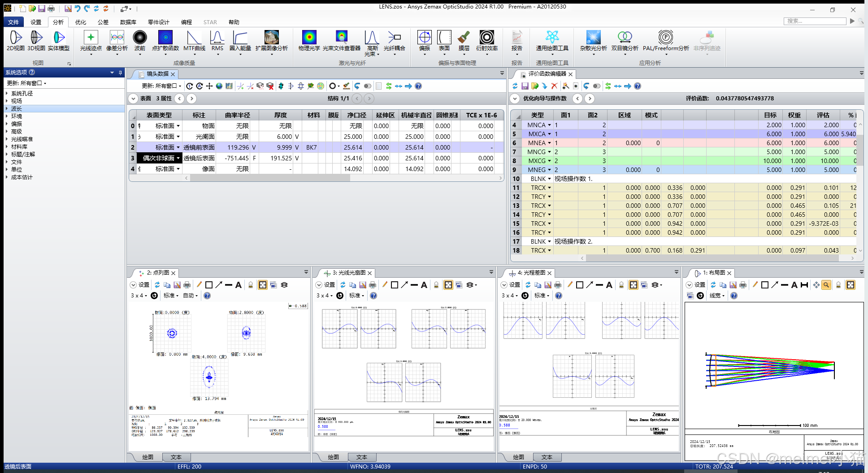Image resolution: width=868 pixels, height=473 pixels.
Task: Switch to 绘图 tab in 光程差图
Action: point(519,457)
